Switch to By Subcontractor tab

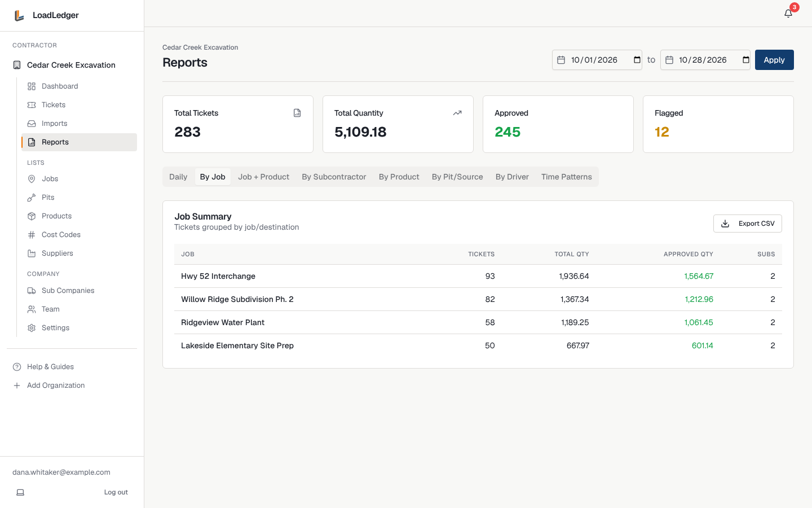334,177
